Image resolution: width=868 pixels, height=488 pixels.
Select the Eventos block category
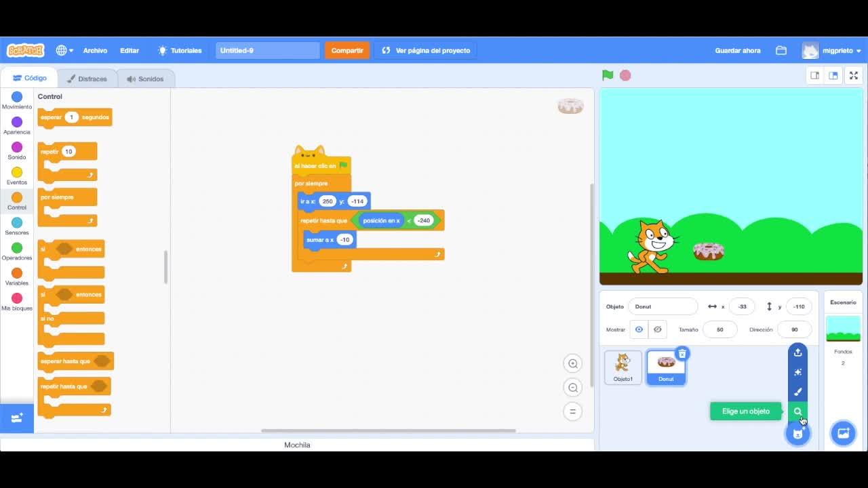17,176
